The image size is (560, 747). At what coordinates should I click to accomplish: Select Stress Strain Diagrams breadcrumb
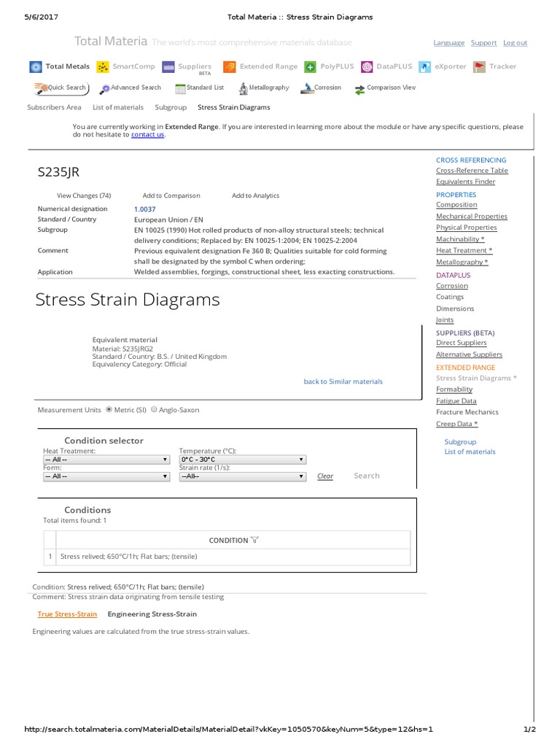(x=234, y=107)
